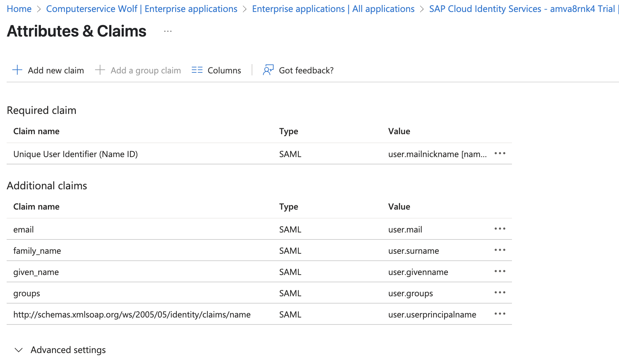Click Columns label in the toolbar

pyautogui.click(x=224, y=70)
